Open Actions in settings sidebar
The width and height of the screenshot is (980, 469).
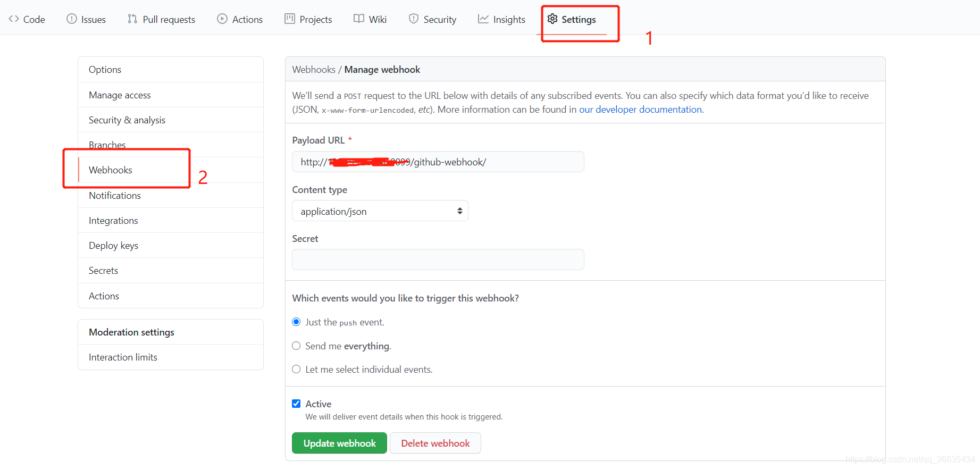[x=171, y=296]
